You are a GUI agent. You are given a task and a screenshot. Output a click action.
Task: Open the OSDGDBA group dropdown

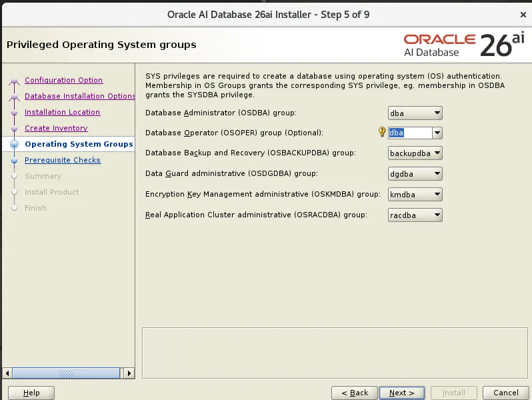[415, 174]
